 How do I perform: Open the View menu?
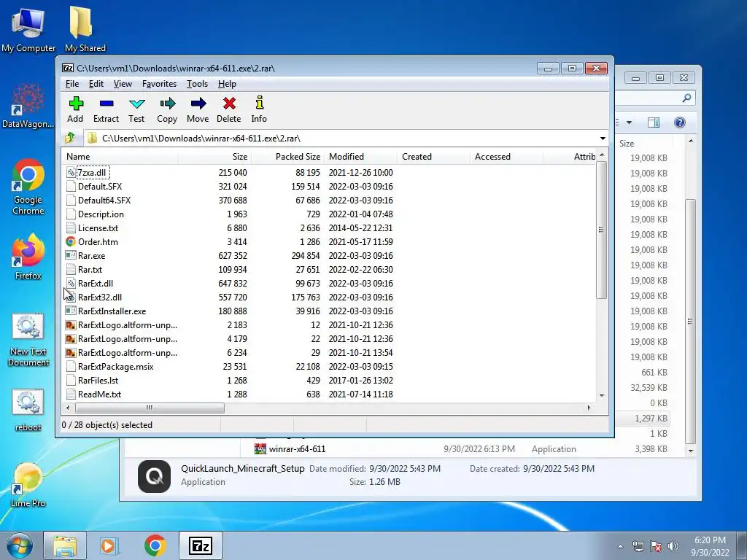tap(123, 84)
